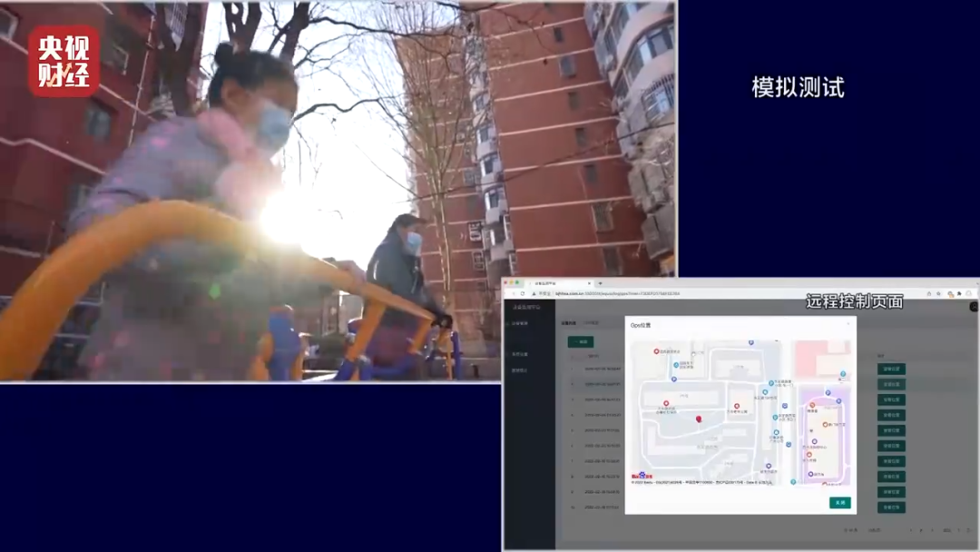Viewport: 980px width, 552px height.
Task: Open 系统设置 in the left sidebar
Action: 520,354
